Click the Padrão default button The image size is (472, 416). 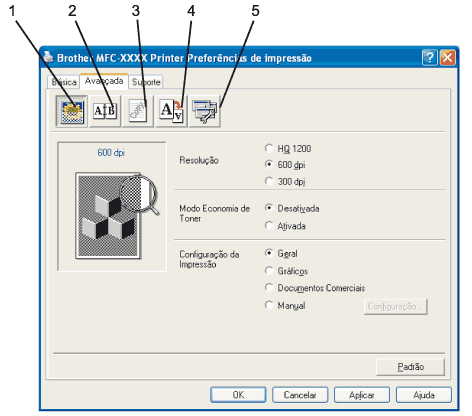pyautogui.click(x=410, y=367)
